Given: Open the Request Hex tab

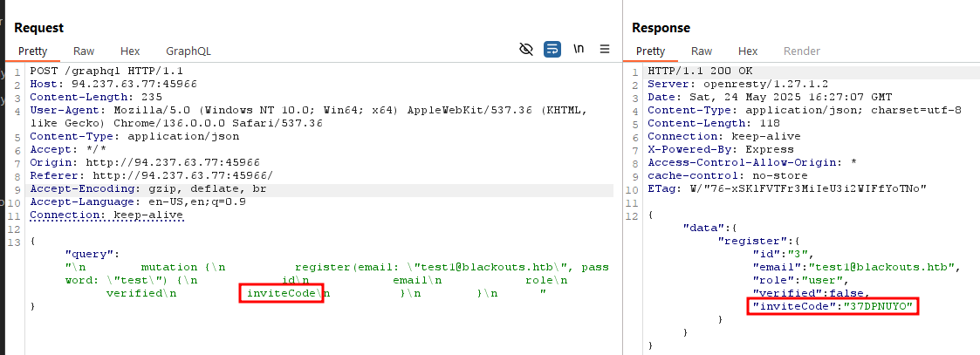Looking at the screenshot, I should [130, 51].
